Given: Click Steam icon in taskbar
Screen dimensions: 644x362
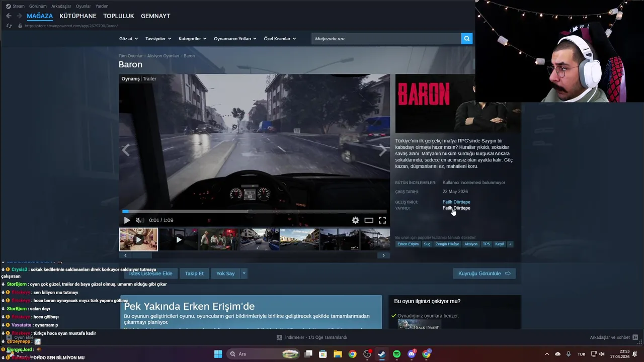Looking at the screenshot, I should tap(382, 354).
